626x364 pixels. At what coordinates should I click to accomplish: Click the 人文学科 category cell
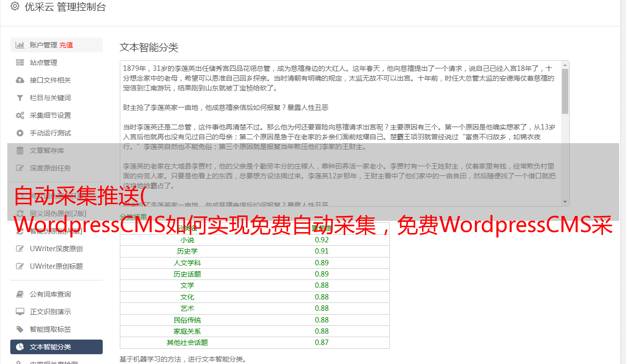[187, 263]
